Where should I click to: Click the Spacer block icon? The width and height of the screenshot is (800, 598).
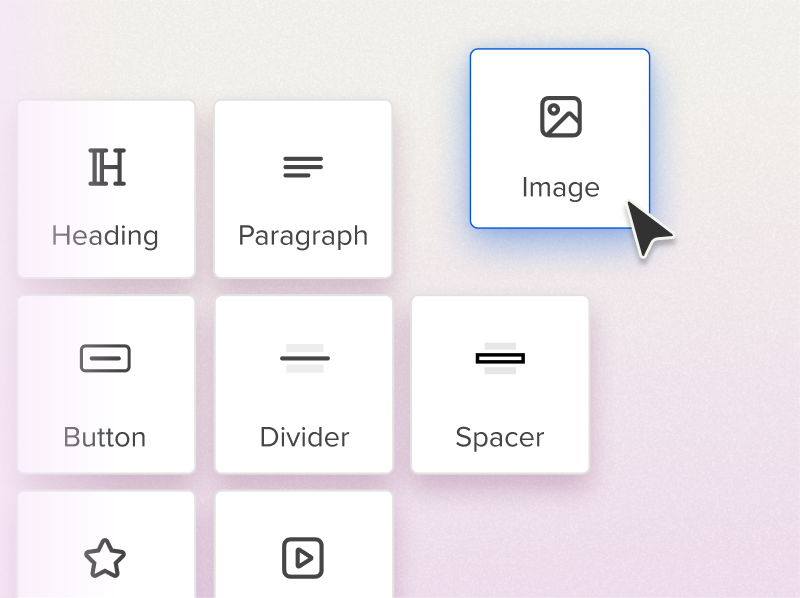pyautogui.click(x=500, y=358)
